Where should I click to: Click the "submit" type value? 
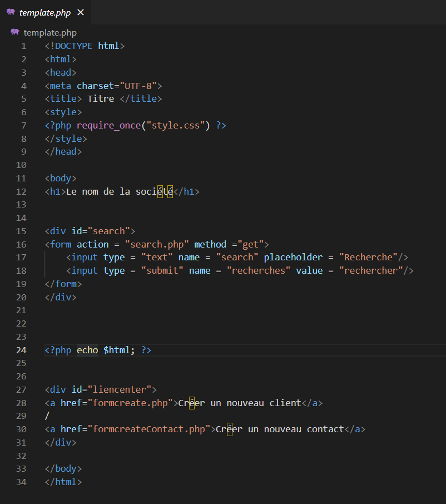coord(162,271)
